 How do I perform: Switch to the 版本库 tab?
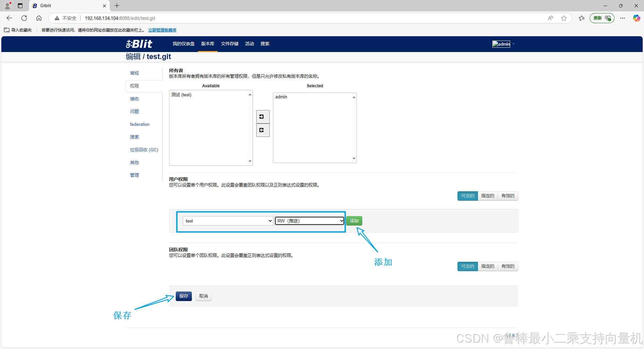(x=207, y=44)
